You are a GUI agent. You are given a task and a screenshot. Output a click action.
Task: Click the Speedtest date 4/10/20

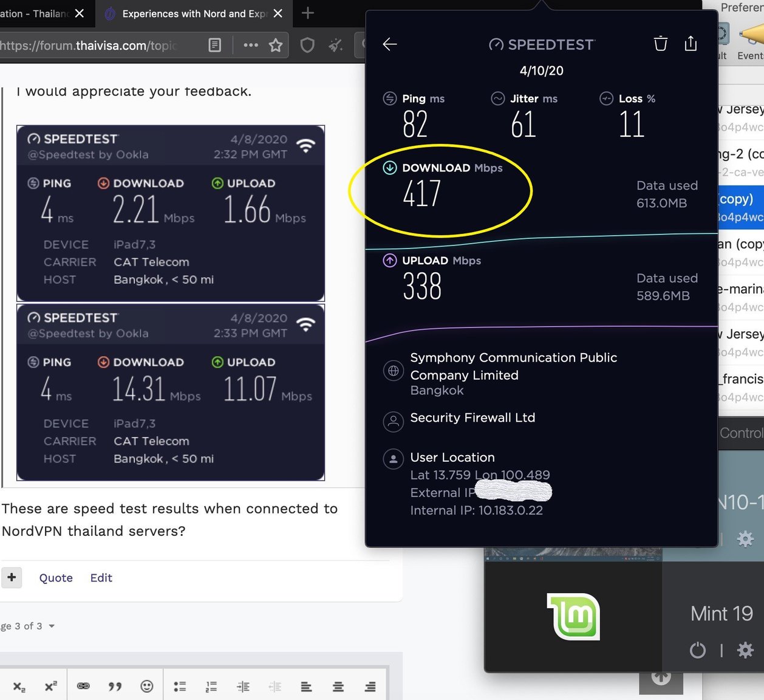tap(542, 70)
